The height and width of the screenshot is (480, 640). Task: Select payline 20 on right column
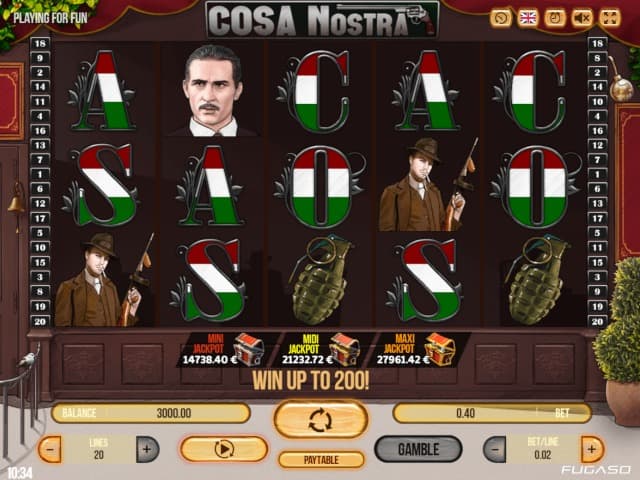597,322
